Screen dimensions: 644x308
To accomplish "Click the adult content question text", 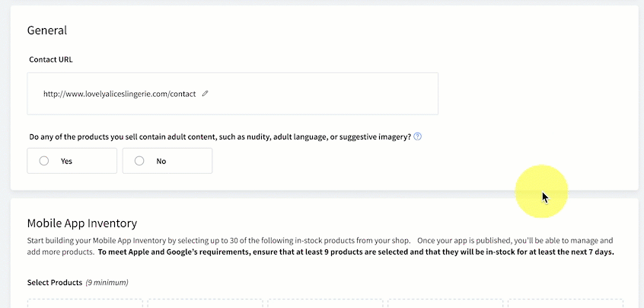I will pyautogui.click(x=220, y=137).
